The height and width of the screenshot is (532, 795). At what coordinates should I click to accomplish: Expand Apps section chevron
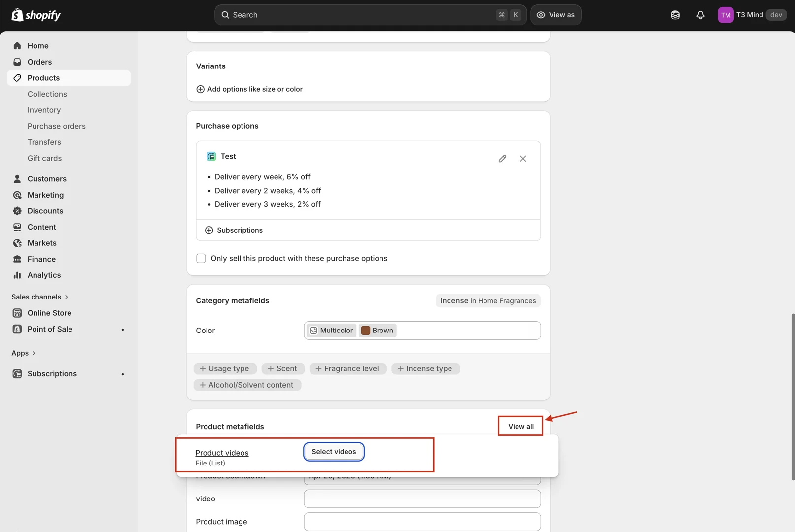tap(34, 353)
